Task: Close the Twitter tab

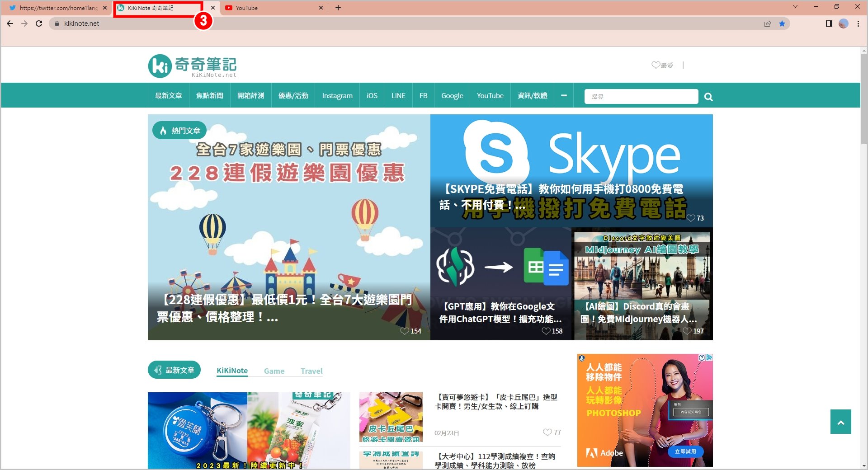Action: (x=105, y=8)
